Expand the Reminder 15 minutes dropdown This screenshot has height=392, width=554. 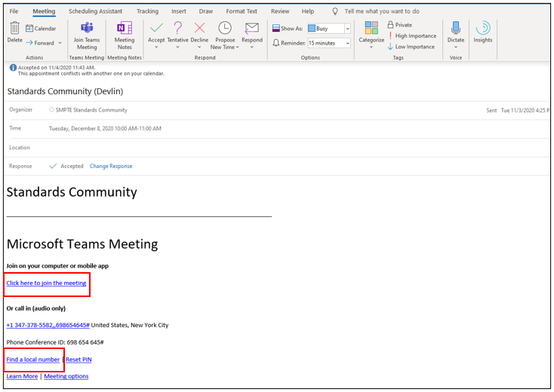click(x=348, y=43)
